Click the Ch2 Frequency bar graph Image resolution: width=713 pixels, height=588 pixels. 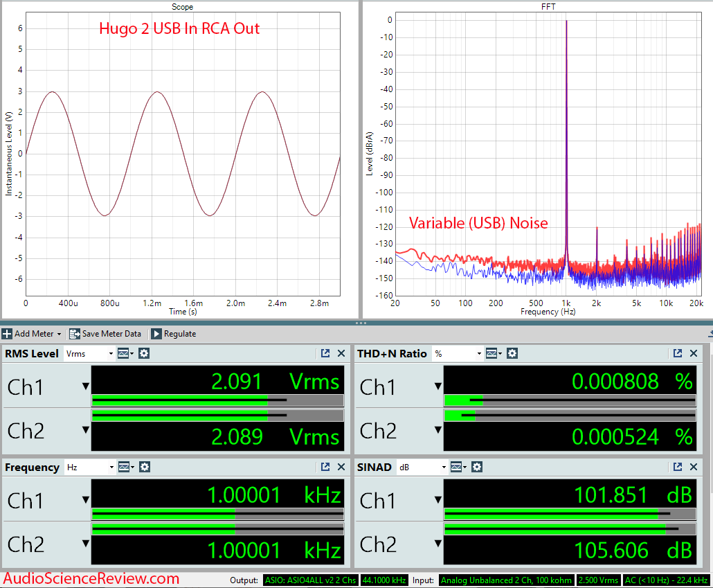(218, 528)
